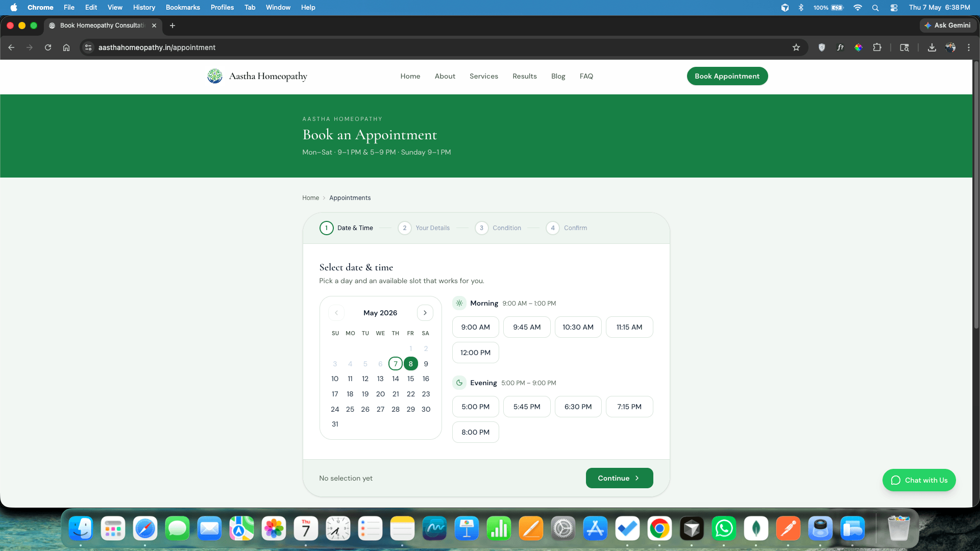This screenshot has height=551, width=980.
Task: Select May 8 in the calendar
Action: click(411, 364)
